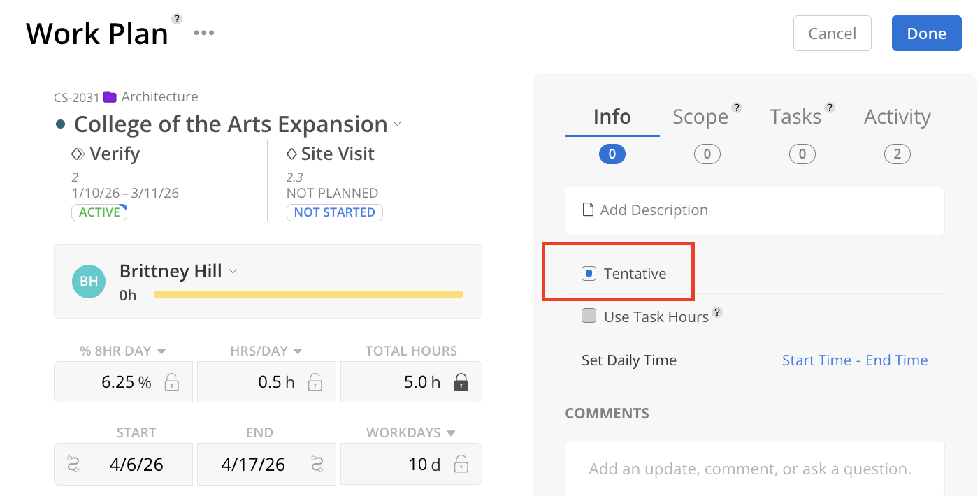The height and width of the screenshot is (496, 980).
Task: Click the help icon next to Use Task Hours
Action: [716, 313]
